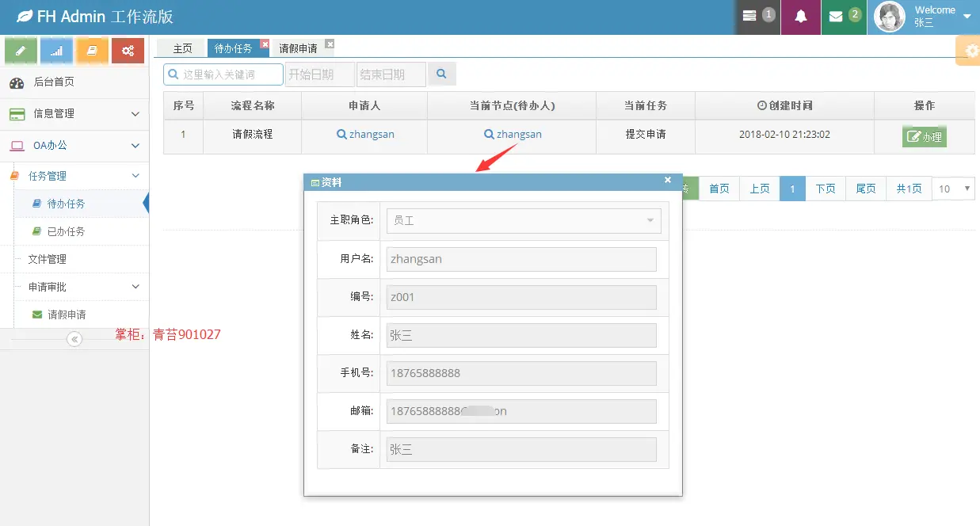Image resolution: width=980 pixels, height=526 pixels.
Task: Click the user avatar picture
Action: (890, 17)
